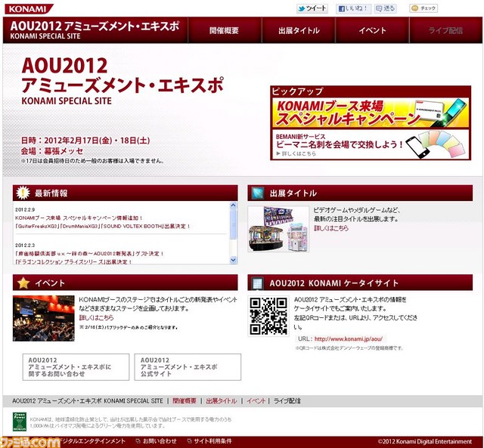This screenshot has width=484, height=448.
Task: Click the イベント star icon
Action: [23, 283]
